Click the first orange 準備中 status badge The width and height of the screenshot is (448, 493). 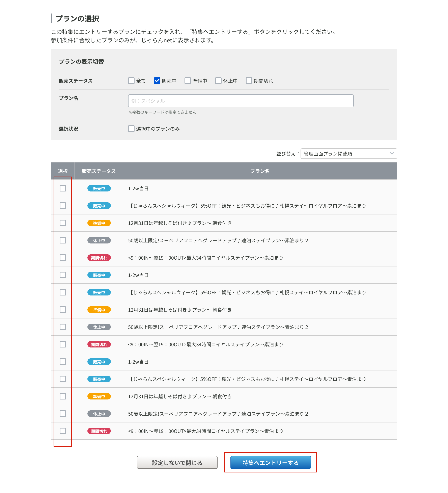99,223
